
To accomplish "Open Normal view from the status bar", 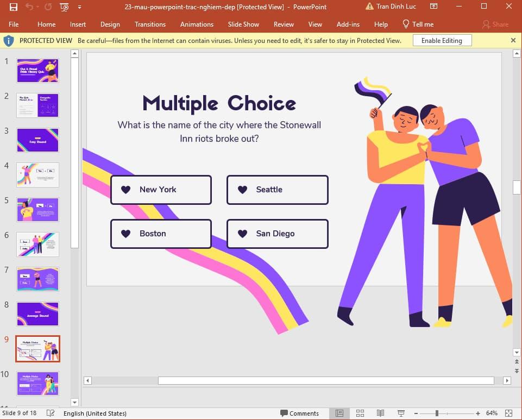I will point(339,413).
